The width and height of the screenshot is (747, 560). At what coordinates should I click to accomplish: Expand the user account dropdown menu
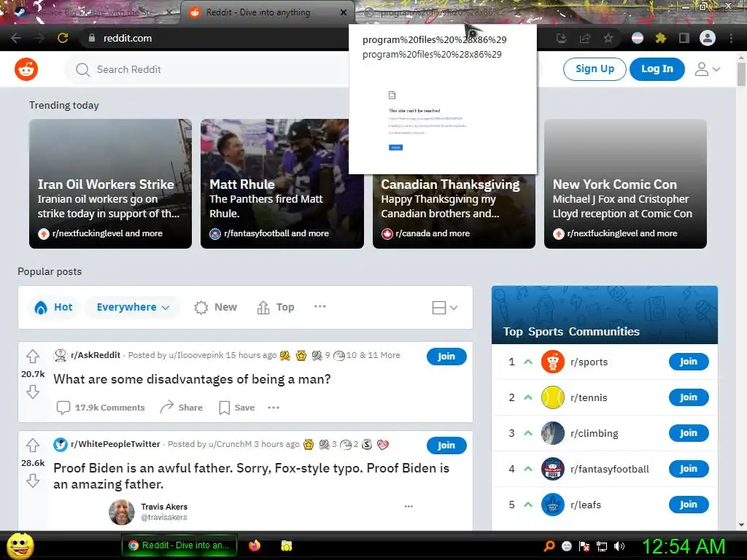point(707,69)
